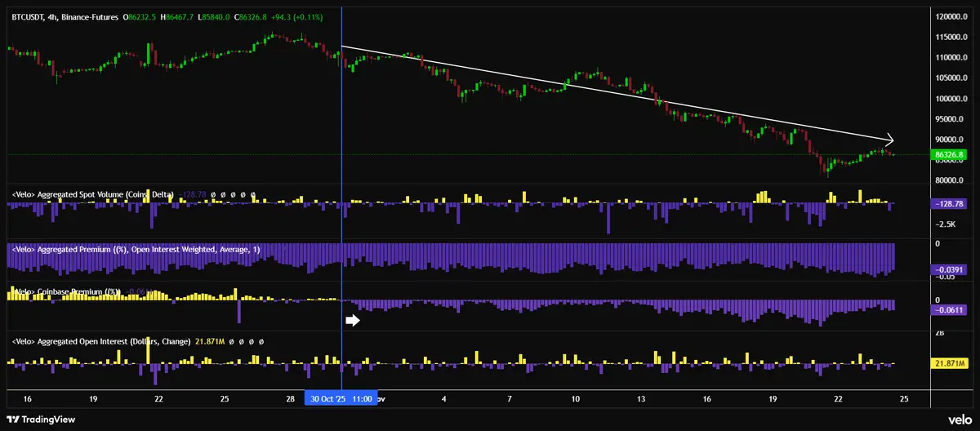Click date 7 on the time axis
The image size is (980, 431).
(509, 399)
